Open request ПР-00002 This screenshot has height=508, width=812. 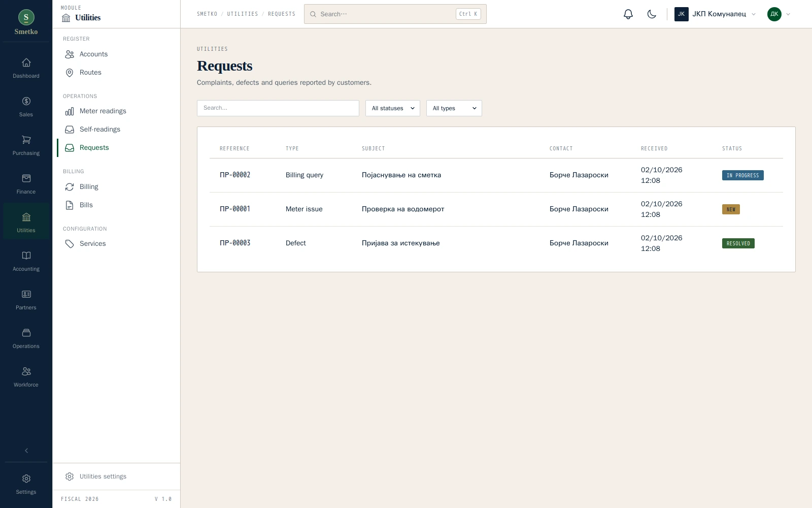click(496, 175)
